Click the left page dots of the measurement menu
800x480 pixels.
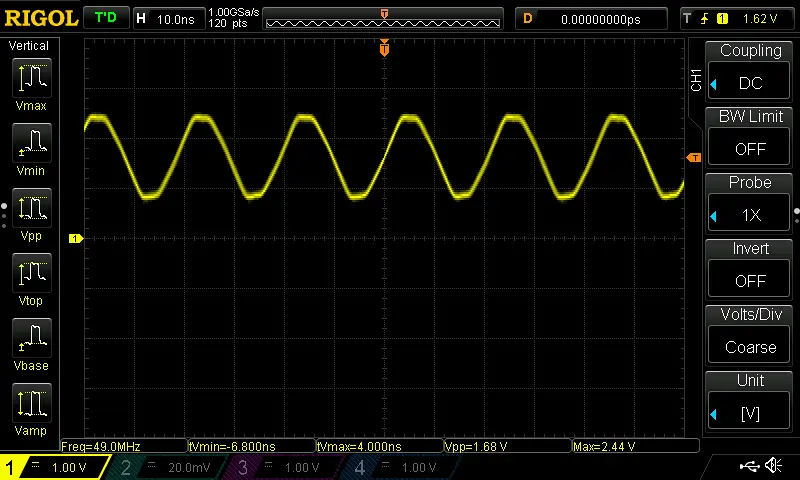[4, 215]
